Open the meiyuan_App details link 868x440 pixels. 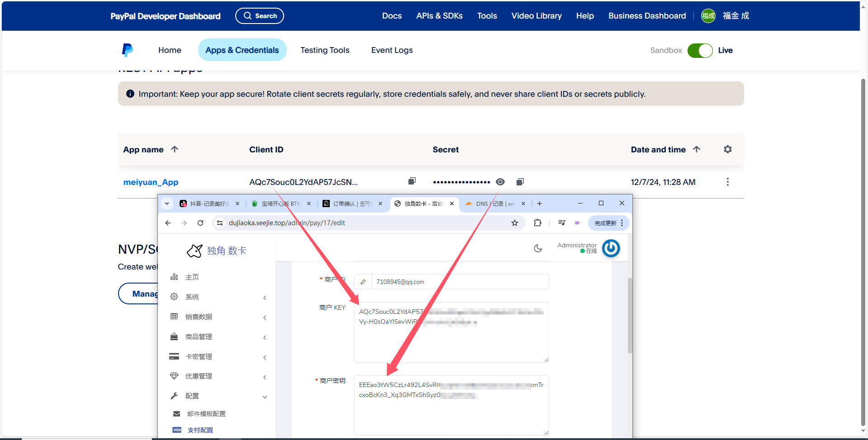(x=151, y=182)
